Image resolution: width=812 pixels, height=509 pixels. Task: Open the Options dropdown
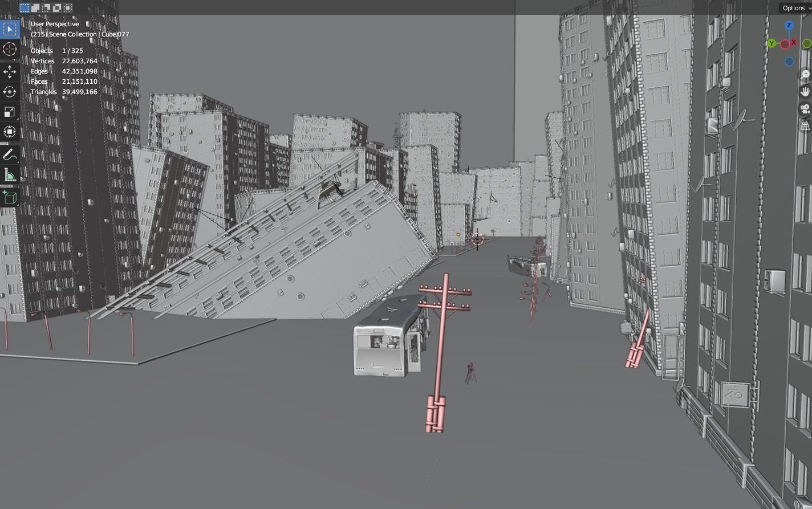tap(796, 7)
